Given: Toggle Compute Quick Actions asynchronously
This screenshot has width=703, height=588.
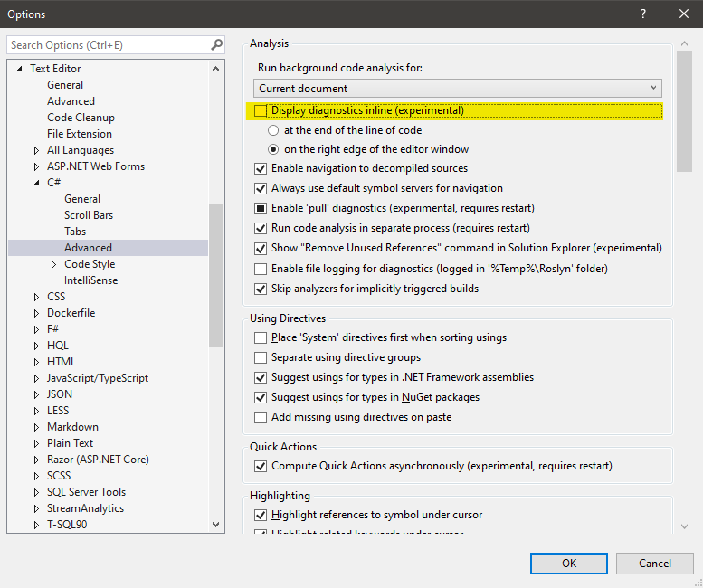Looking at the screenshot, I should [x=261, y=466].
